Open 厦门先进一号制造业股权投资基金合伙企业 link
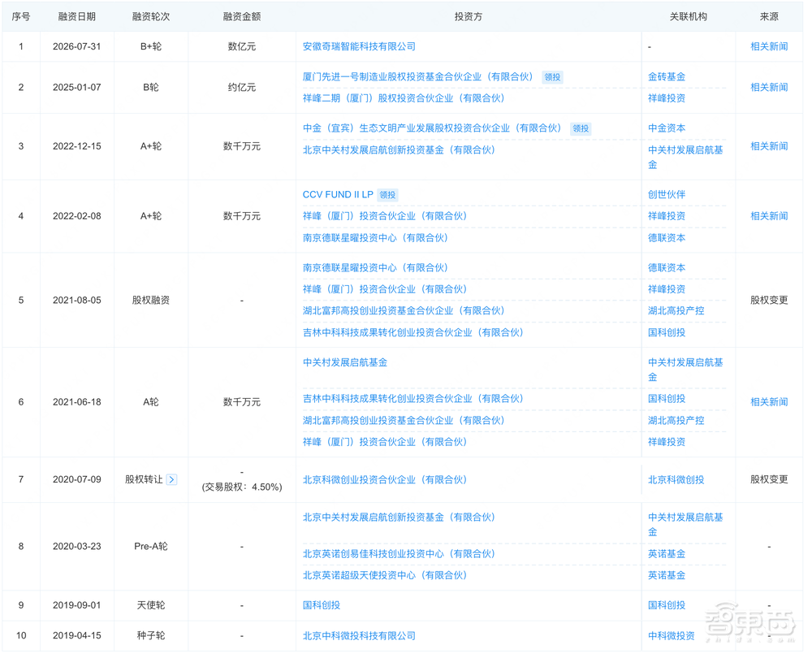 click(x=417, y=76)
